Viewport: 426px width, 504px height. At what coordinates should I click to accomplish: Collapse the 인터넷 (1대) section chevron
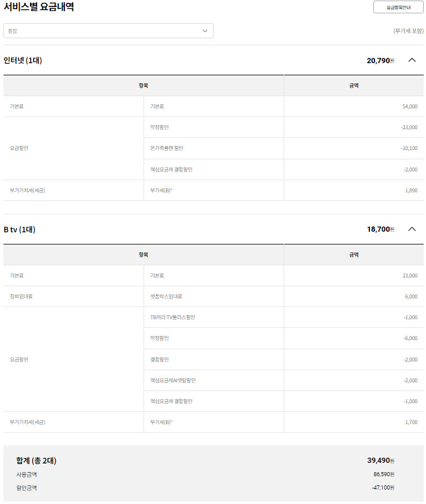point(412,60)
